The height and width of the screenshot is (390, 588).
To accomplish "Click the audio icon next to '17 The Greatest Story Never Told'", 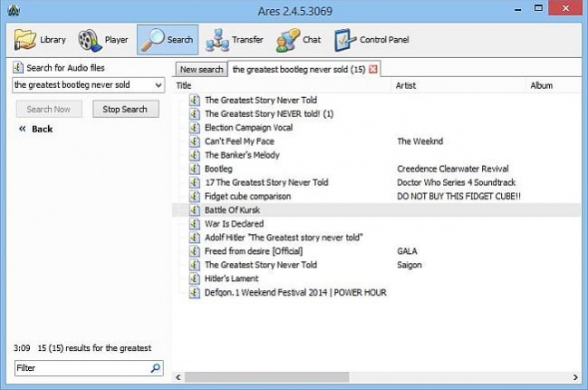I will point(194,182).
